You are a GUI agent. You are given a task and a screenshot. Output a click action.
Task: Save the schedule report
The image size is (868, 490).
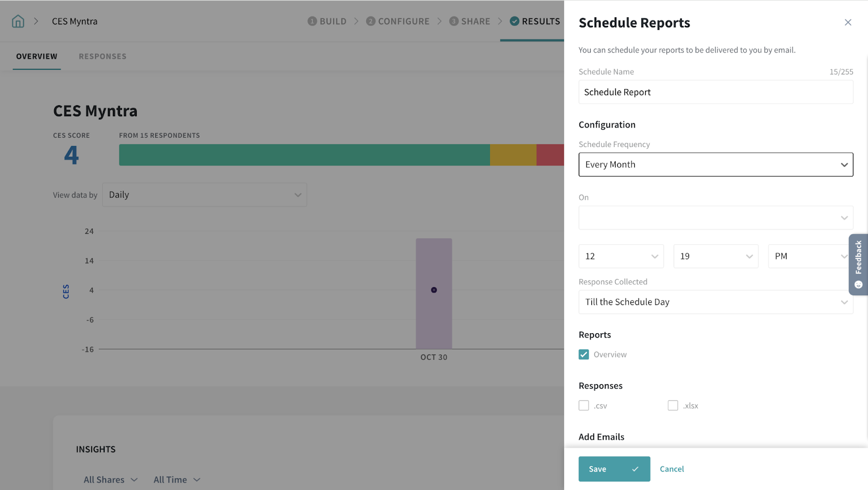click(614, 469)
